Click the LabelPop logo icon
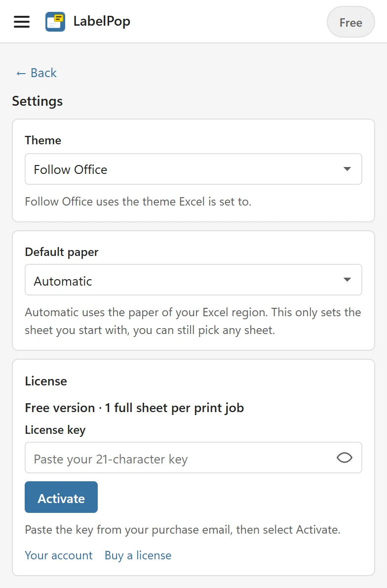 point(55,22)
